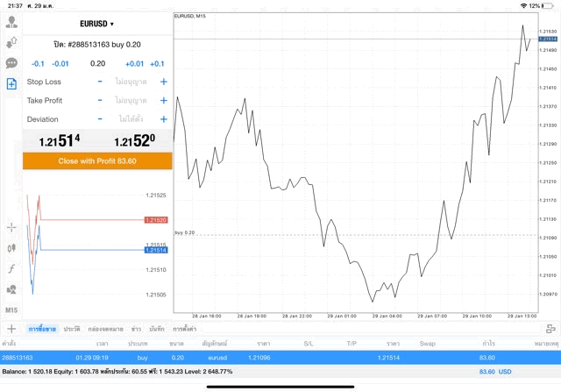Click the กำไร profit column header
The width and height of the screenshot is (561, 392).
488,343
